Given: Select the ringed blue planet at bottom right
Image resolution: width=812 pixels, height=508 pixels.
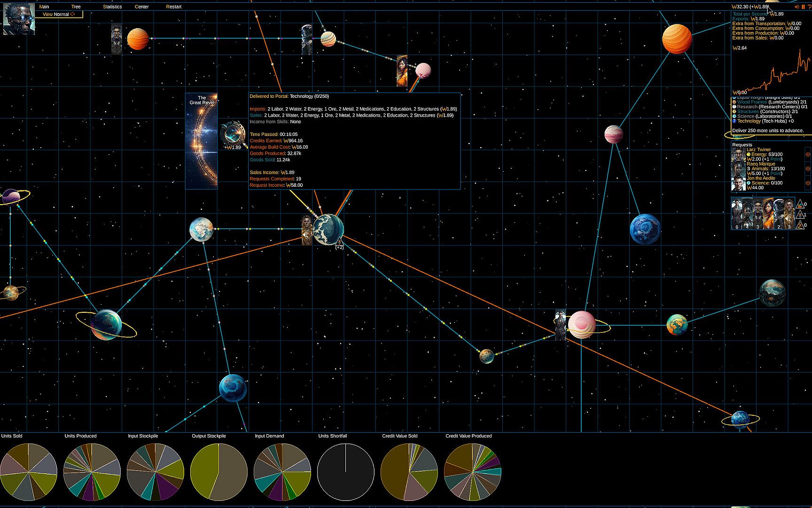Looking at the screenshot, I should (740, 419).
